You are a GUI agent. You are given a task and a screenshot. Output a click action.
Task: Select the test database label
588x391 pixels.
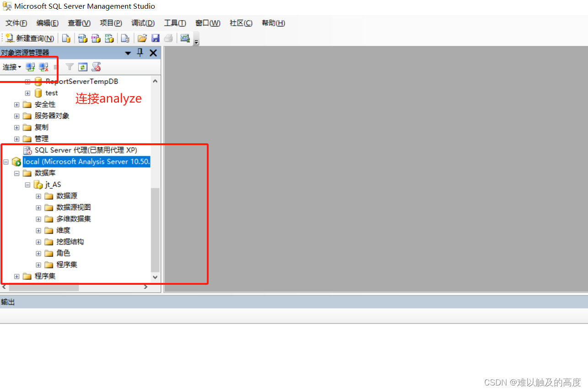pos(52,93)
